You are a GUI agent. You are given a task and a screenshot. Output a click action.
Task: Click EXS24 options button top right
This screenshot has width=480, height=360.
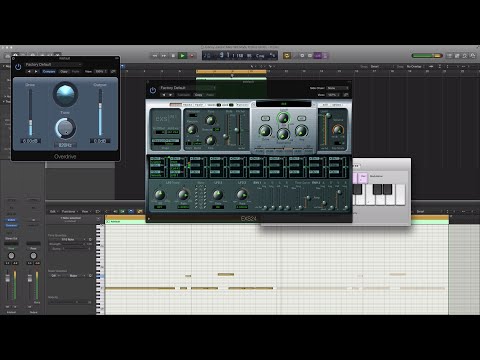337,105
